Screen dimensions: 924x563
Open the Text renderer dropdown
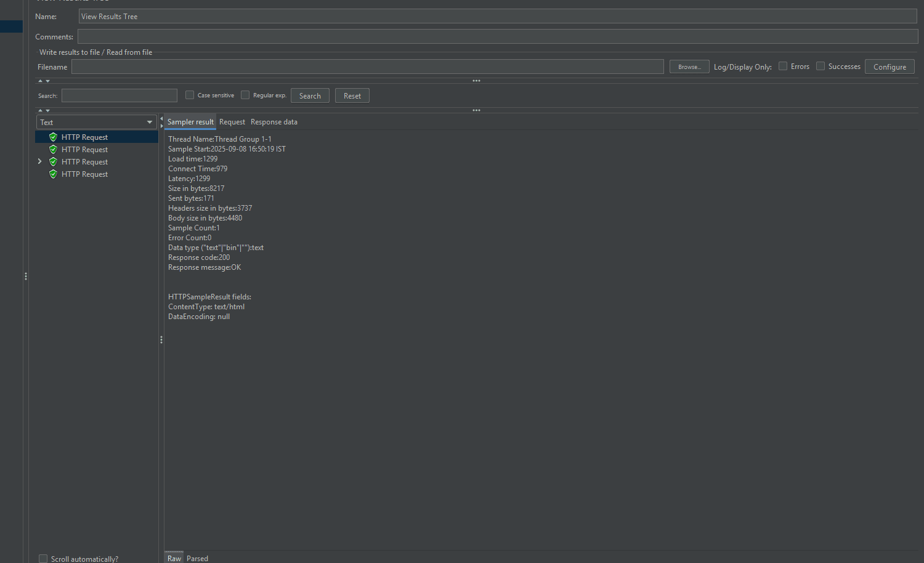(97, 122)
